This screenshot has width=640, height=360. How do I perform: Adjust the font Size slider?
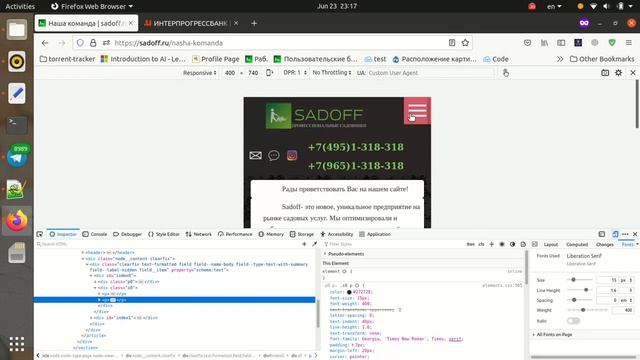pyautogui.click(x=579, y=280)
